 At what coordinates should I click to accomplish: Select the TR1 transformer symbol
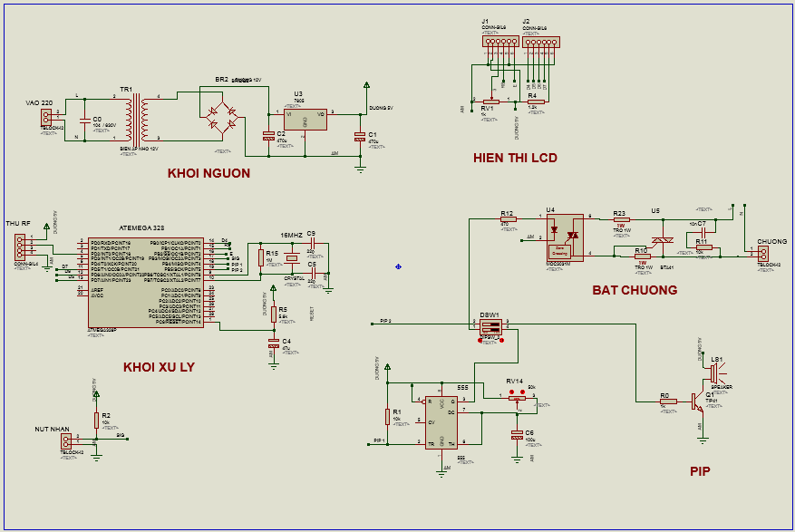[x=135, y=119]
